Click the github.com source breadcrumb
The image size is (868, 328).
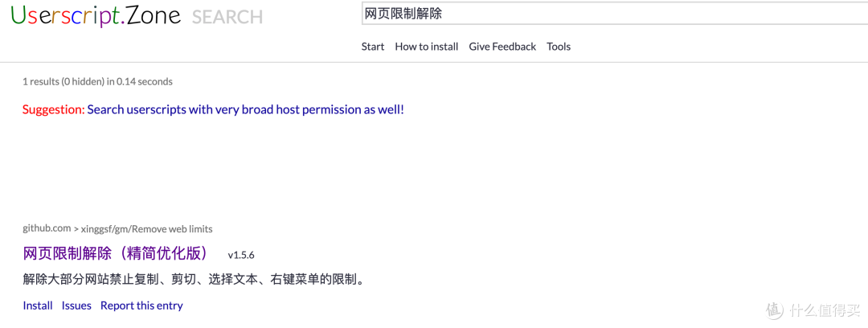(47, 228)
